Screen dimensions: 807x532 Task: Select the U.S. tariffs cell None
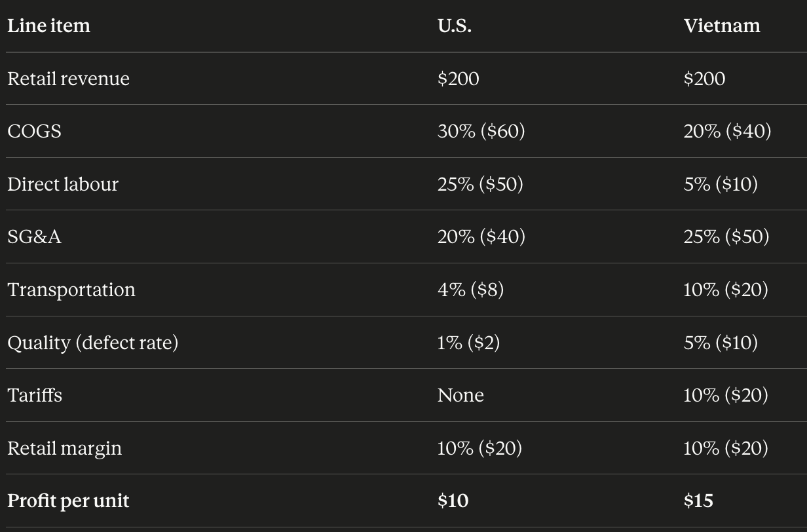(x=460, y=395)
